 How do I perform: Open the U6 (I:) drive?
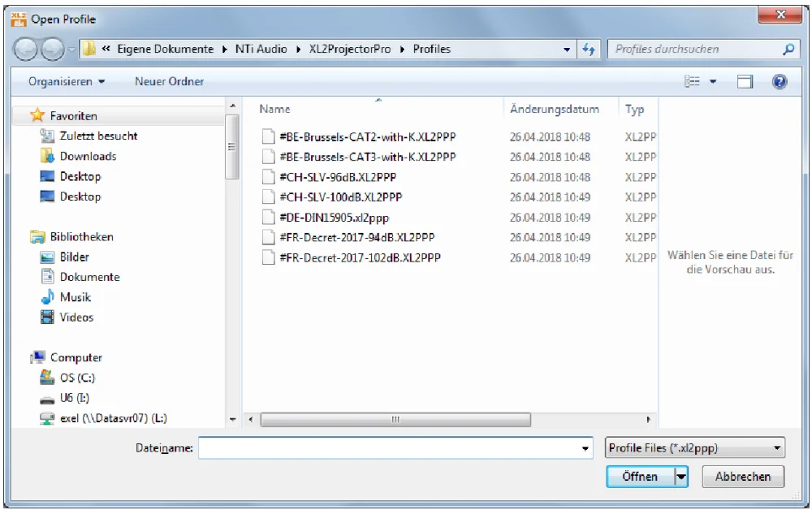click(x=75, y=398)
